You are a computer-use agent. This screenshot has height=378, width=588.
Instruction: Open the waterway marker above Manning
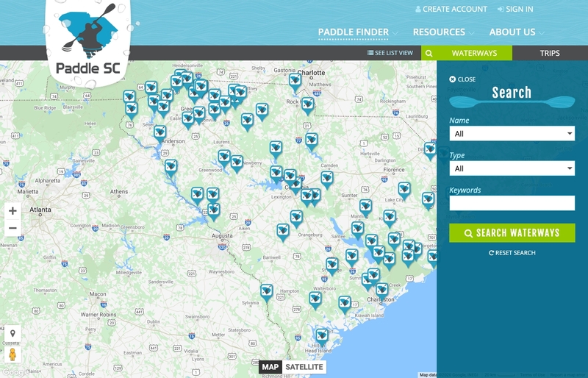coord(365,207)
